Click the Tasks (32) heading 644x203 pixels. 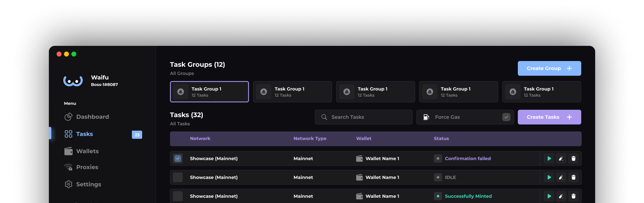(186, 115)
